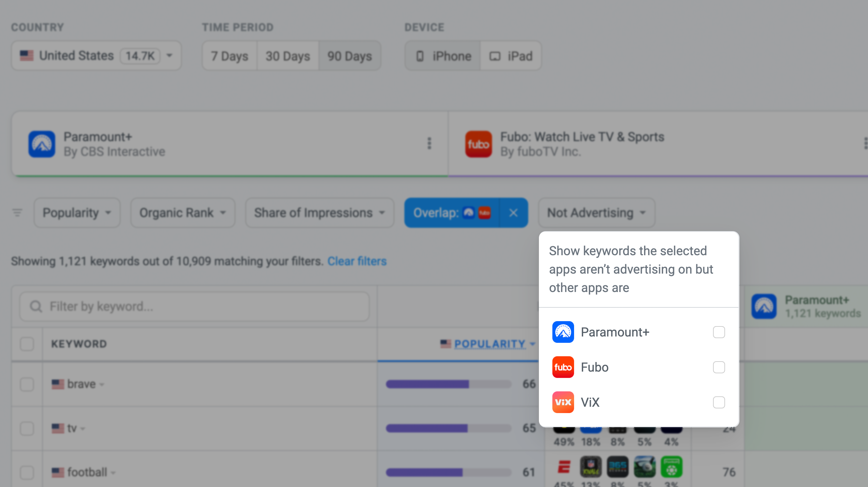Check the Fubo checkbox in the popup
This screenshot has width=868, height=487.
[x=719, y=368]
